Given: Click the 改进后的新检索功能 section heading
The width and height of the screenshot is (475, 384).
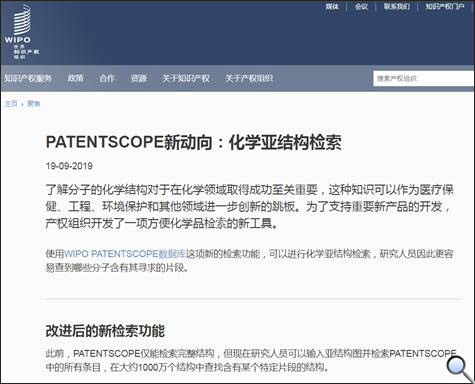Looking at the screenshot, I should point(105,331).
